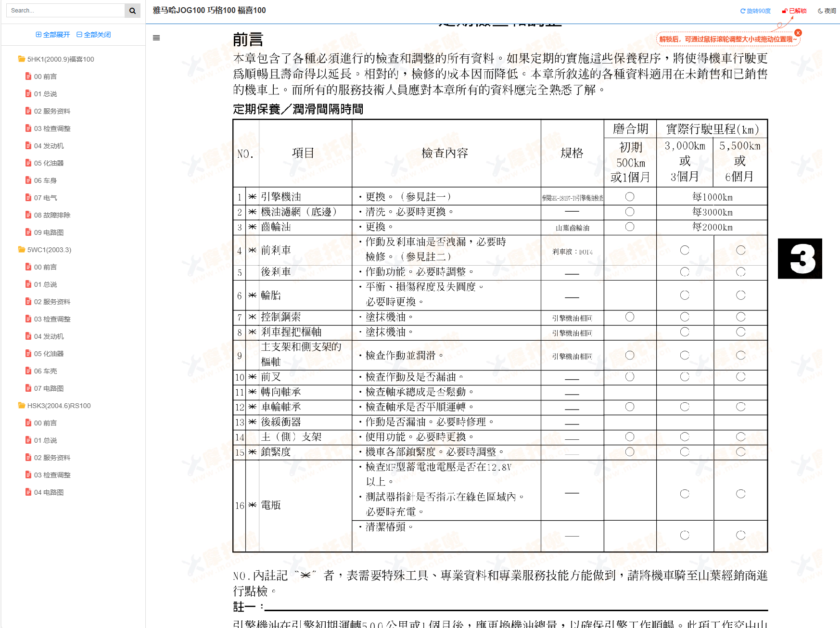
Task: Click the 電瓶 table item
Action: tap(271, 505)
